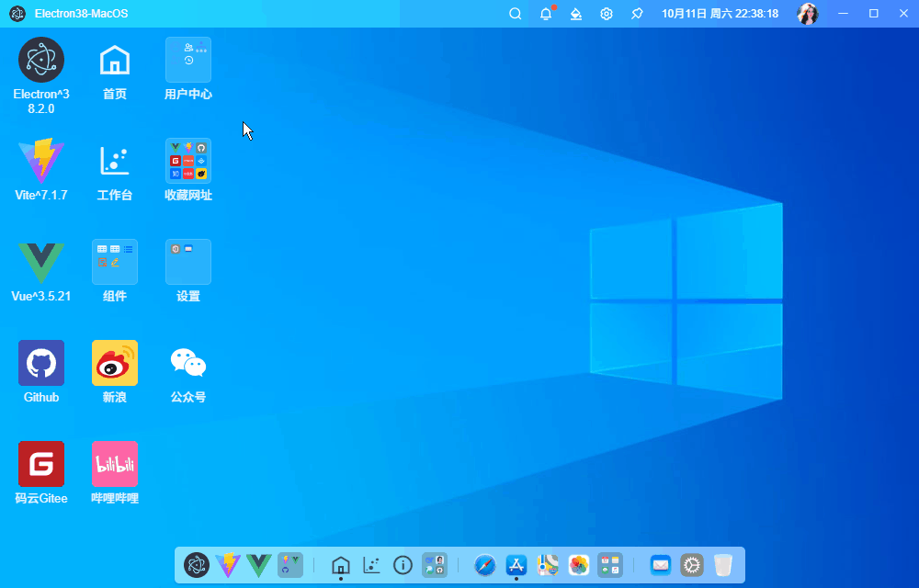Click the info circle icon in dock
The width and height of the screenshot is (919, 588).
tap(403, 565)
